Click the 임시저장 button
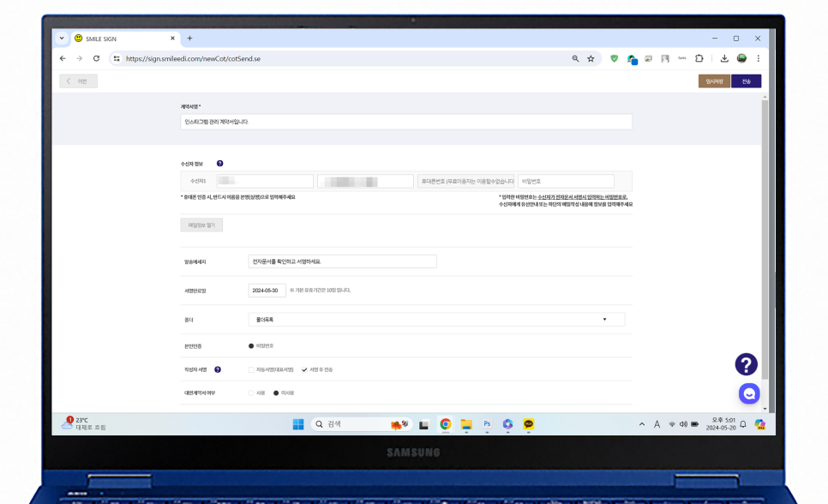The width and height of the screenshot is (828, 504). (714, 81)
